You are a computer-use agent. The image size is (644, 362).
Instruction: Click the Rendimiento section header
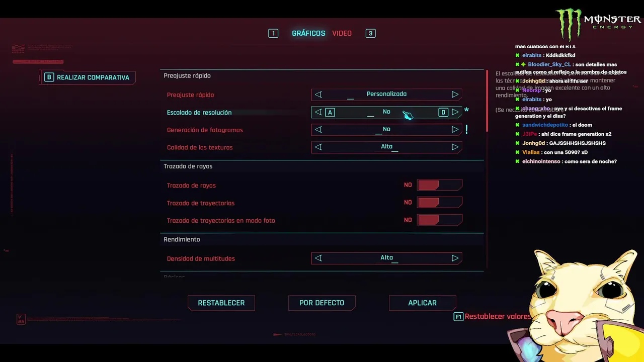[182, 239]
